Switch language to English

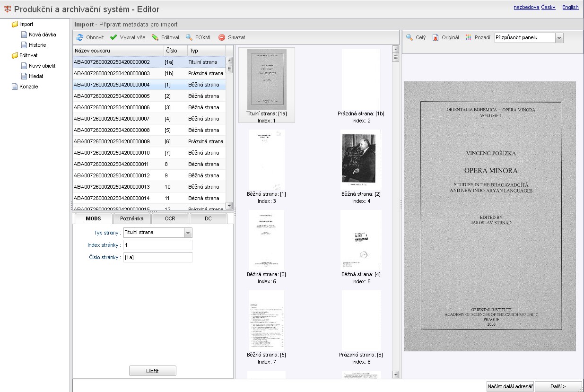570,7
